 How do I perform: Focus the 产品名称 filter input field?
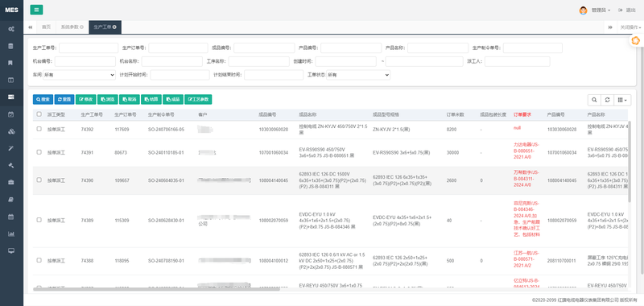pyautogui.click(x=438, y=48)
